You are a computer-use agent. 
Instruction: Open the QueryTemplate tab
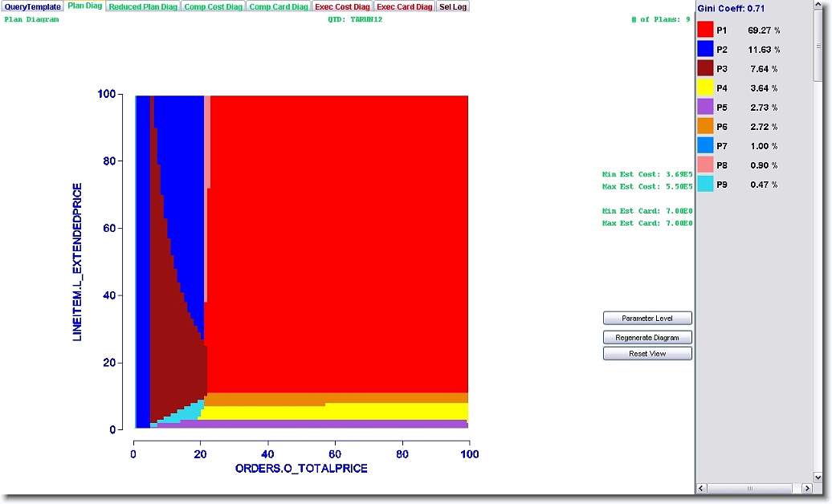pyautogui.click(x=32, y=6)
